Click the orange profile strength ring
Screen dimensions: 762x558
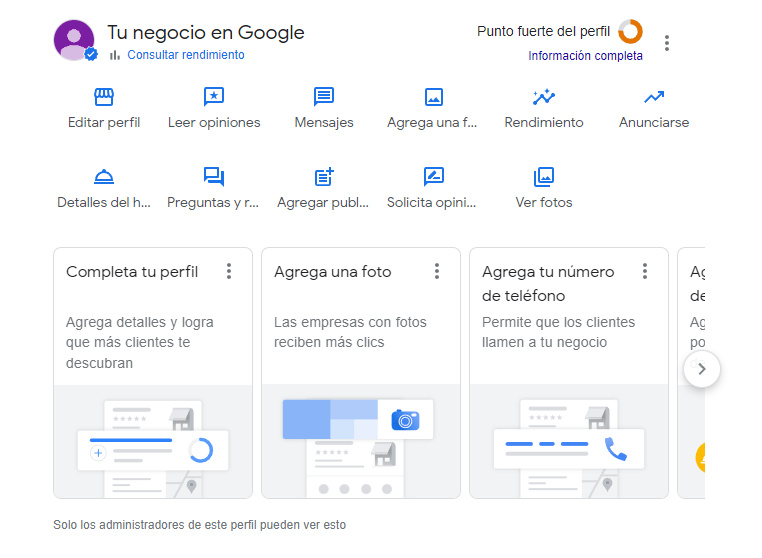click(x=630, y=32)
